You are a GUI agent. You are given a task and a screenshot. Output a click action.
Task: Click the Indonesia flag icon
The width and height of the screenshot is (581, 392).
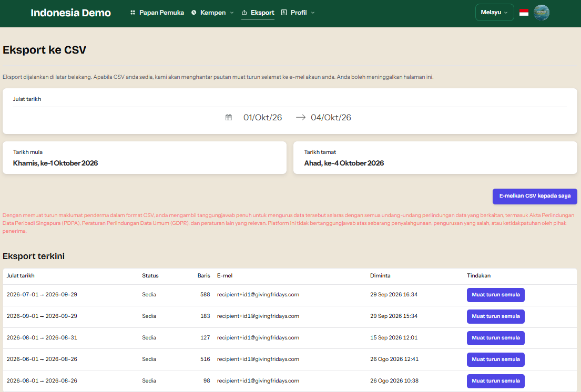[524, 13]
